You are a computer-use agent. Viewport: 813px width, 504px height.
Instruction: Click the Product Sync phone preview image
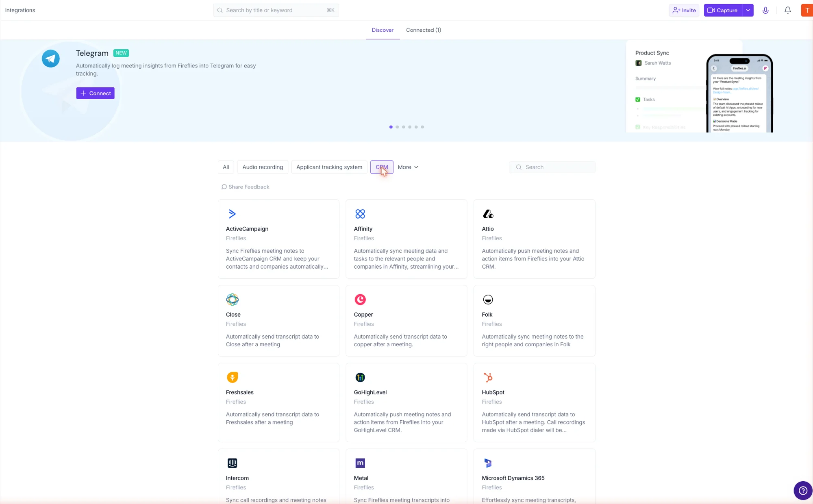click(739, 93)
